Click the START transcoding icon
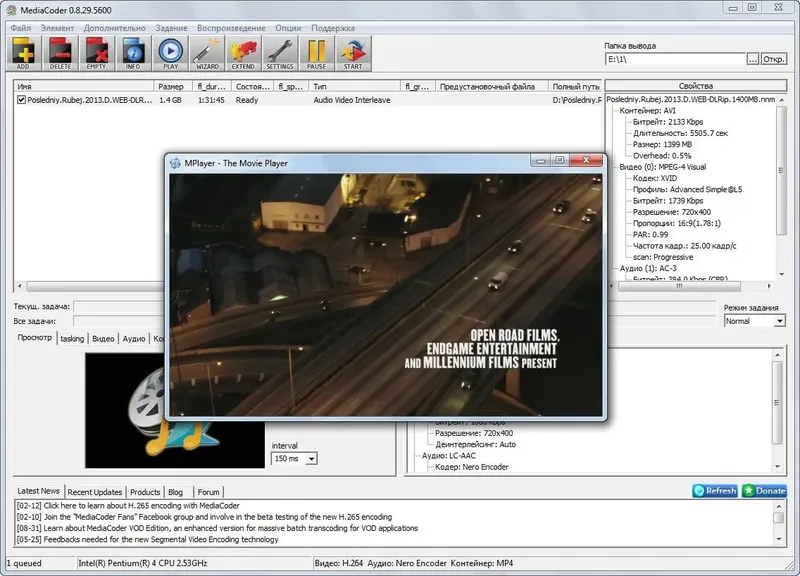This screenshot has height=576, width=800. coord(353,53)
